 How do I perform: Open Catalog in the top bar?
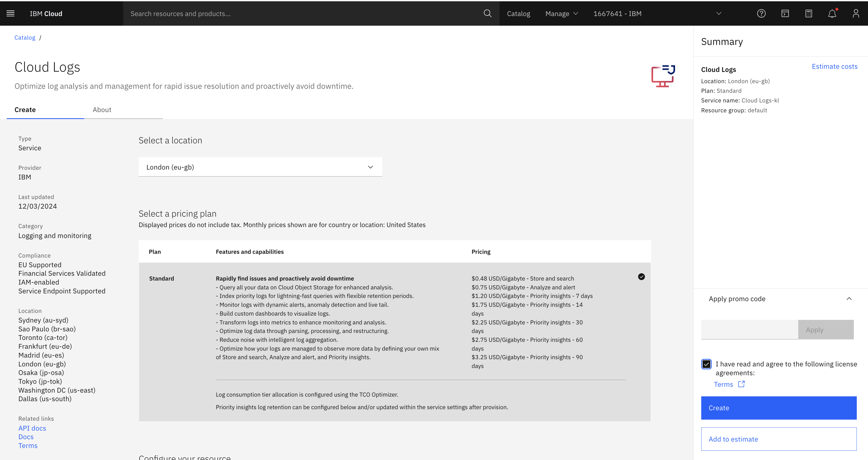518,13
